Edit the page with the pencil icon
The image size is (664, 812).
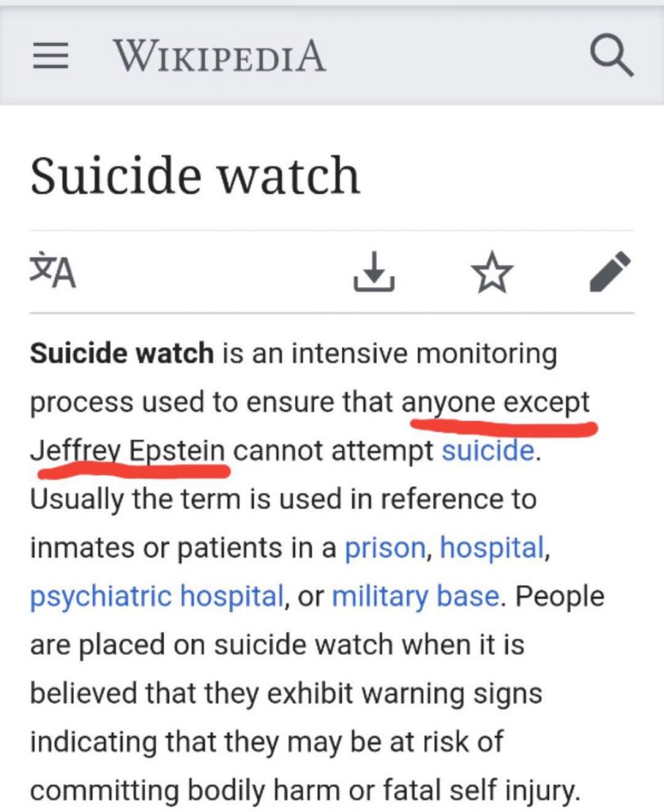[611, 271]
